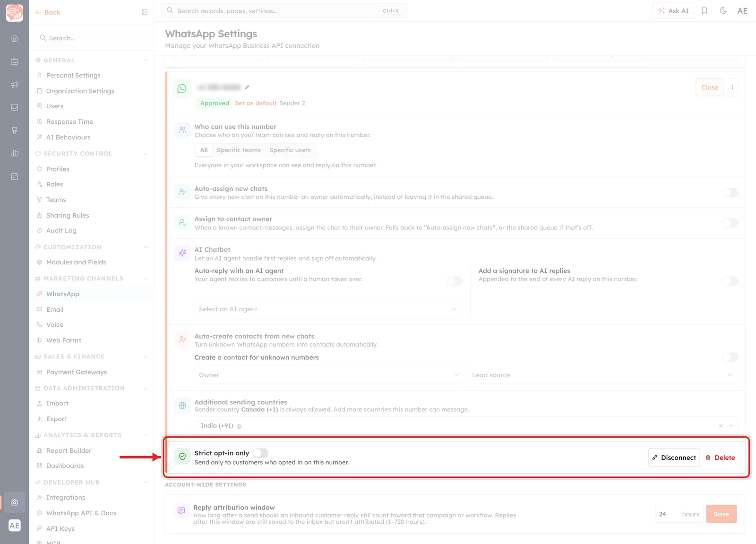Click the Strict opt-in shield icon

click(x=182, y=457)
